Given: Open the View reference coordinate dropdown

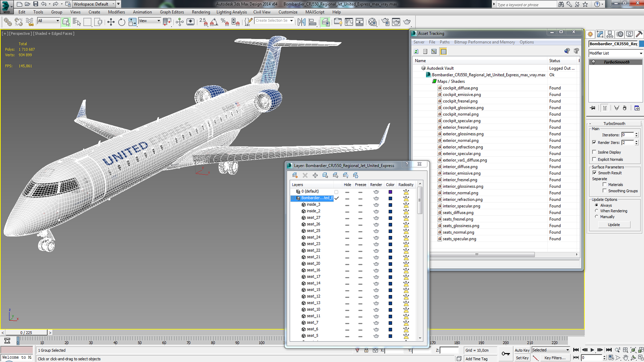Looking at the screenshot, I should click(150, 21).
